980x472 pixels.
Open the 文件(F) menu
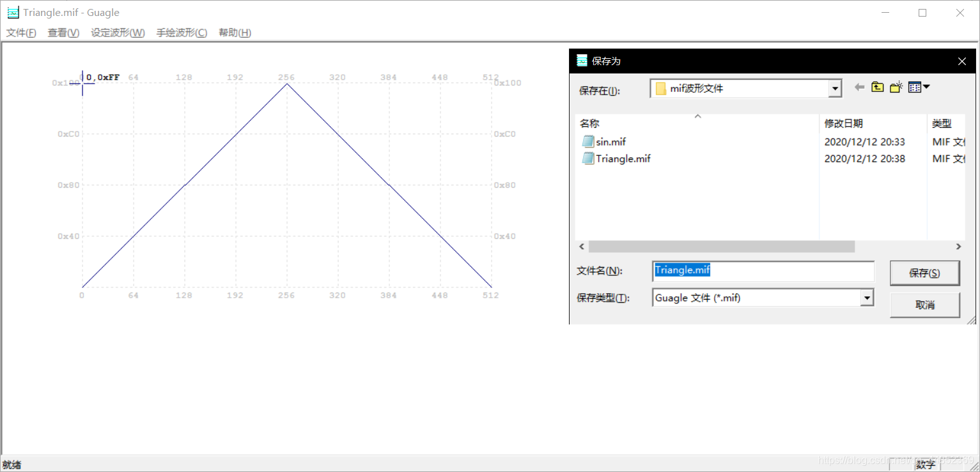tap(21, 33)
